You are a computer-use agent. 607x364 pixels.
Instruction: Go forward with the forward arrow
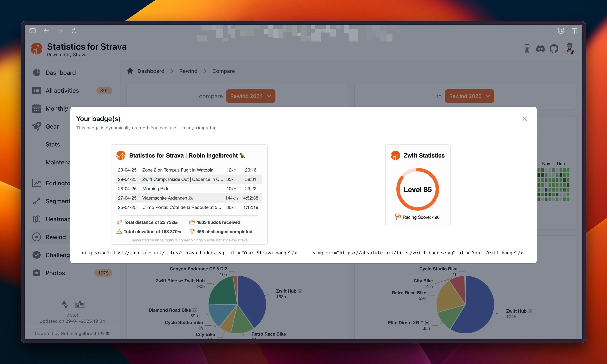point(60,31)
